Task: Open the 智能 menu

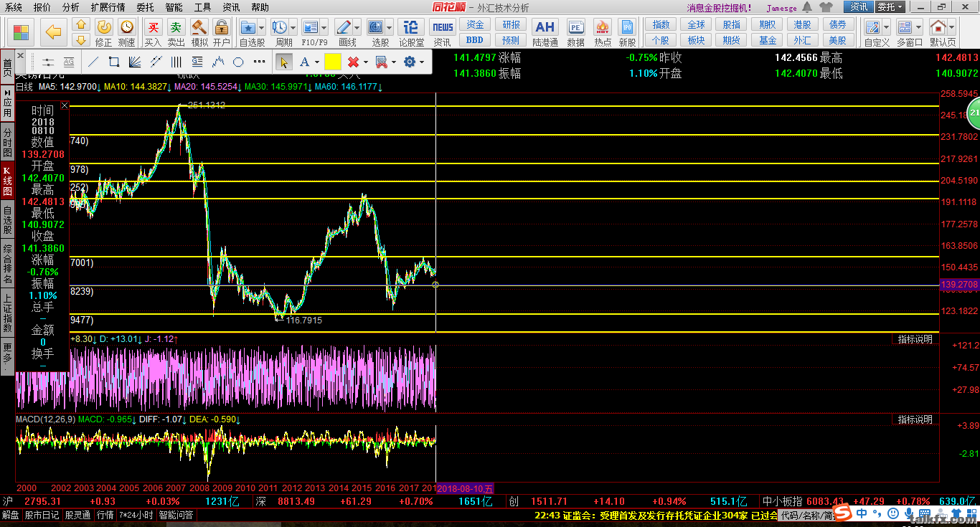Action: click(174, 7)
